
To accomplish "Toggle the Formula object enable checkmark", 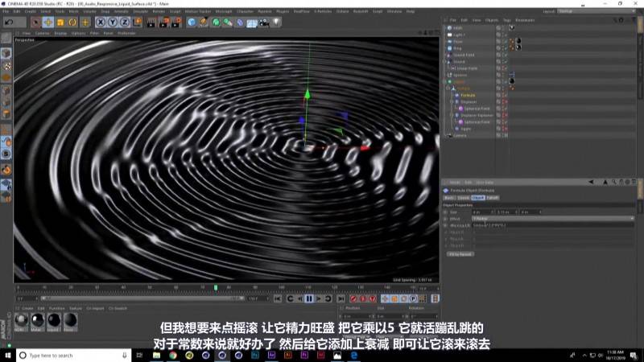I will click(507, 95).
